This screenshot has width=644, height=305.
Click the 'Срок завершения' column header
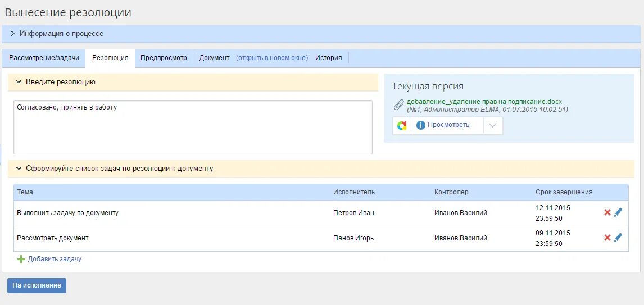564,192
